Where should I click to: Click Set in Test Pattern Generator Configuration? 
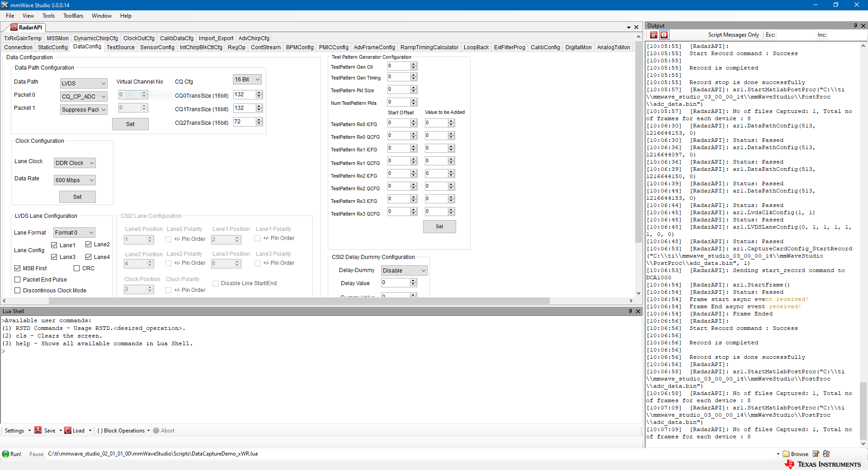[439, 226]
